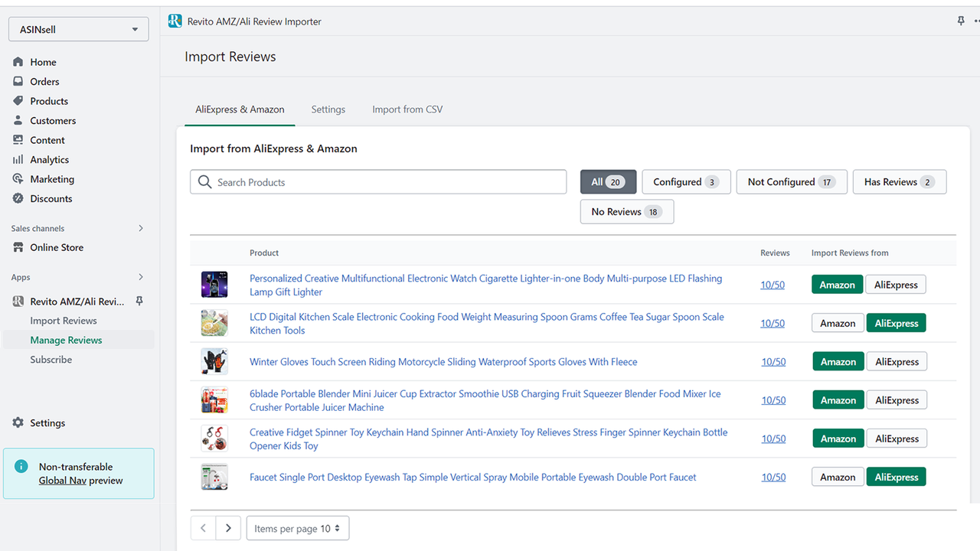980x551 pixels.
Task: Open the Home icon in the sidebar
Action: click(x=18, y=62)
